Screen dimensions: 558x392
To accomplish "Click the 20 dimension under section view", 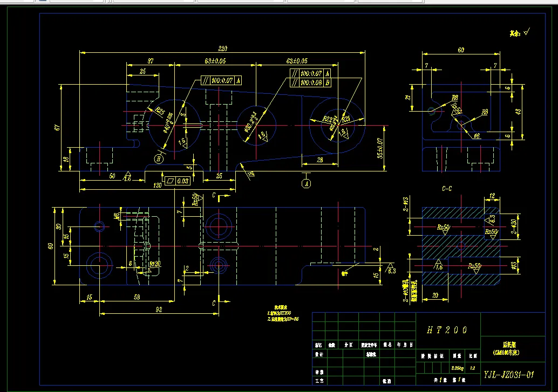I will pos(435,295).
